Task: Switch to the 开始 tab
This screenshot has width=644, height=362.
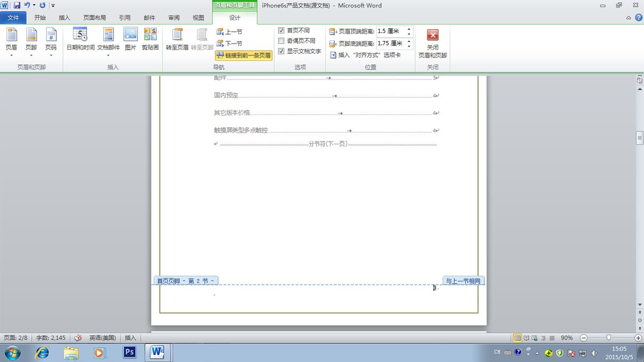Action: tap(40, 18)
